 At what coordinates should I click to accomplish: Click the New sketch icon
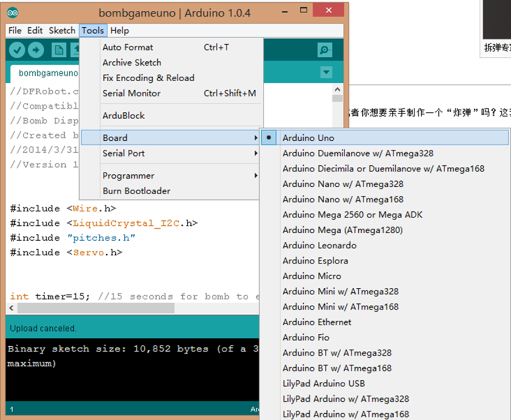(x=58, y=50)
